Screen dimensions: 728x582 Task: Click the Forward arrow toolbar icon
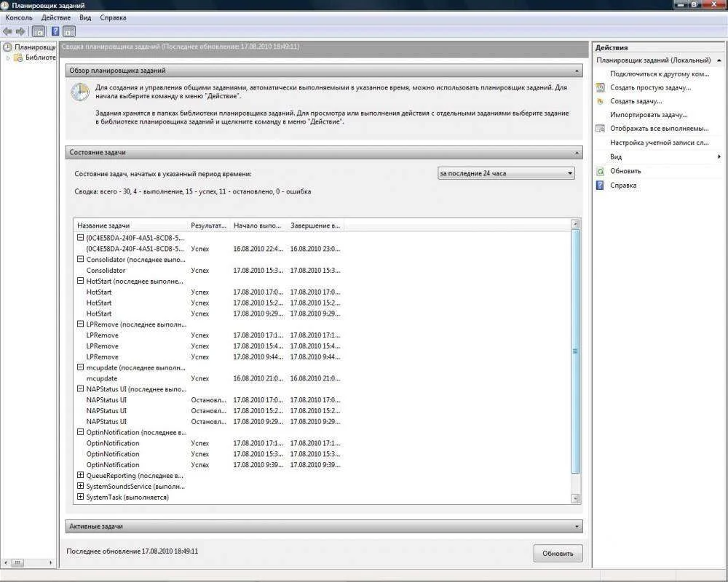(x=20, y=31)
